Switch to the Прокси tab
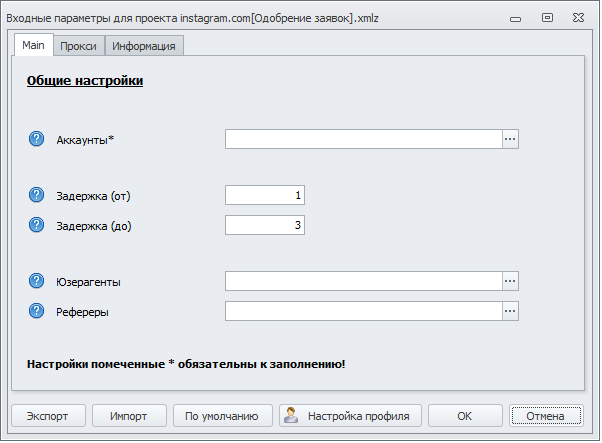 pos(78,46)
